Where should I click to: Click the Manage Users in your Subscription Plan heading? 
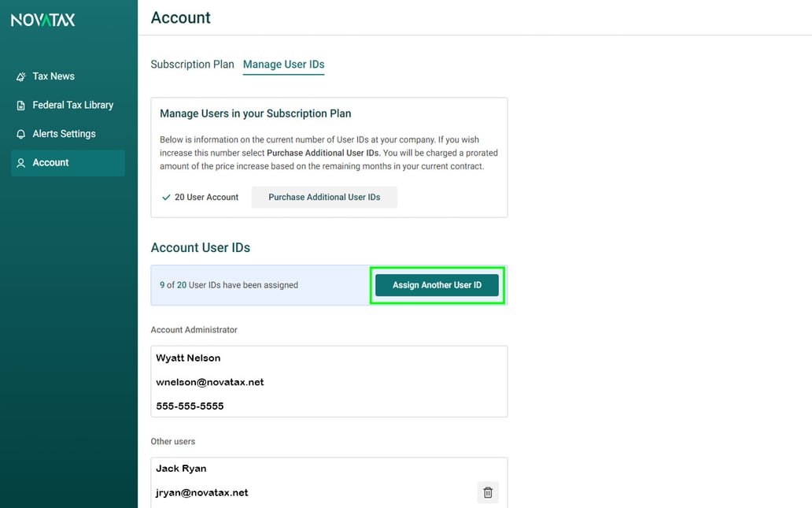[255, 113]
